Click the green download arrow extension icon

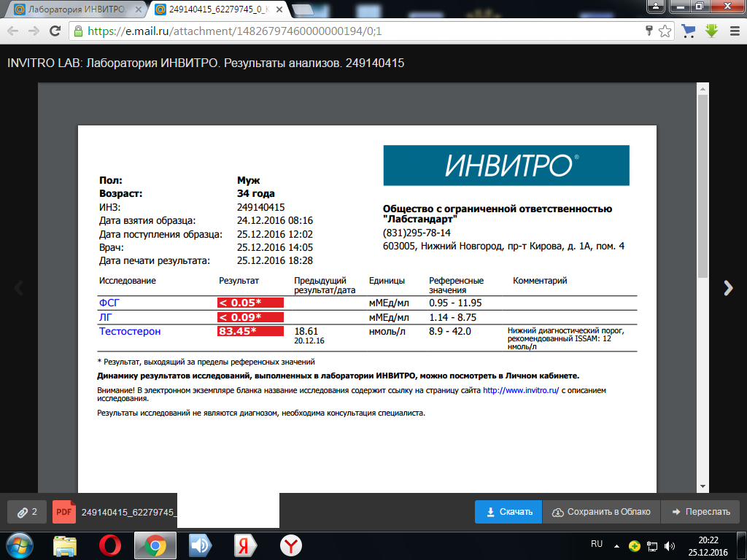click(711, 31)
